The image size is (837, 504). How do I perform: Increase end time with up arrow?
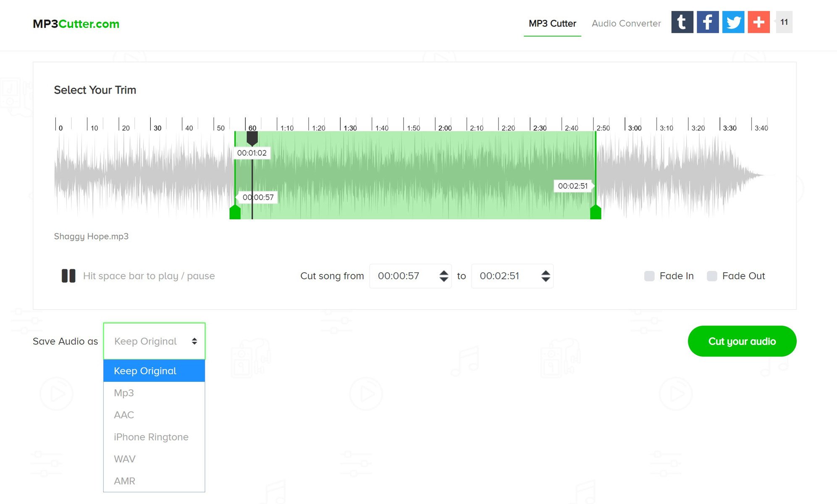coord(546,273)
